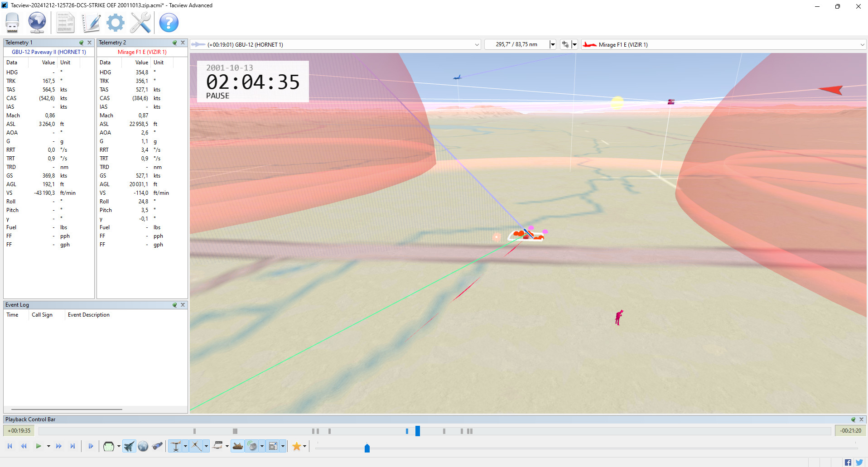The image size is (868, 467).
Task: Toggle the radar dish display button
Action: [x=252, y=446]
